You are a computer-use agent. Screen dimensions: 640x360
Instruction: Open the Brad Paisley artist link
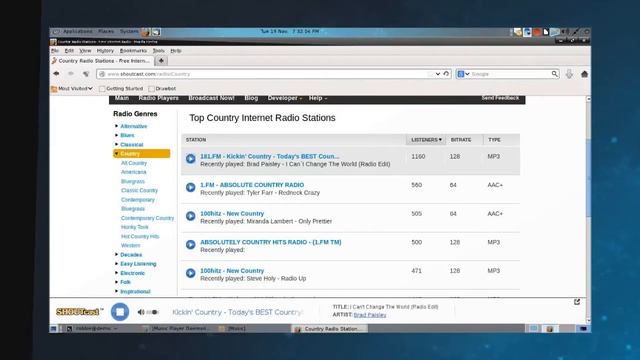point(370,315)
